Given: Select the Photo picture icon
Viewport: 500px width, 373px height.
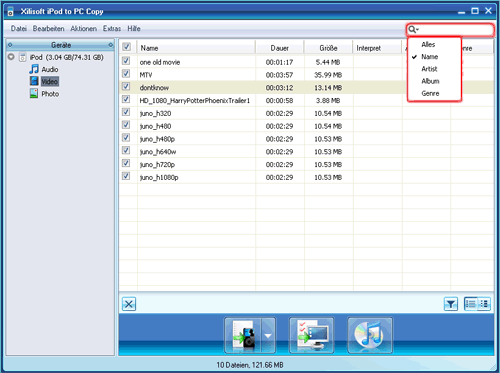Looking at the screenshot, I should 34,93.
